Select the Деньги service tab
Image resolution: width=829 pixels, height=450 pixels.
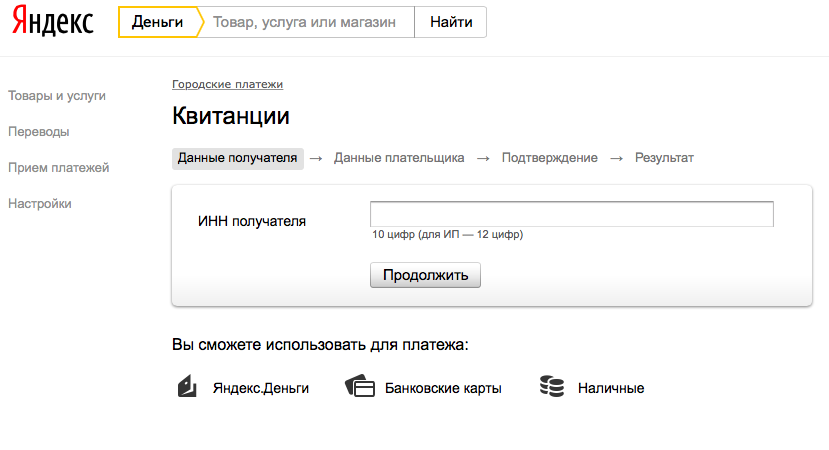tap(158, 22)
